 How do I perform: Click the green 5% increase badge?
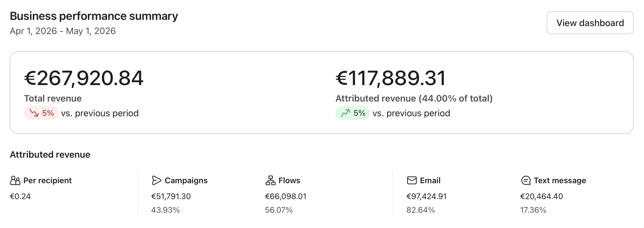[353, 113]
